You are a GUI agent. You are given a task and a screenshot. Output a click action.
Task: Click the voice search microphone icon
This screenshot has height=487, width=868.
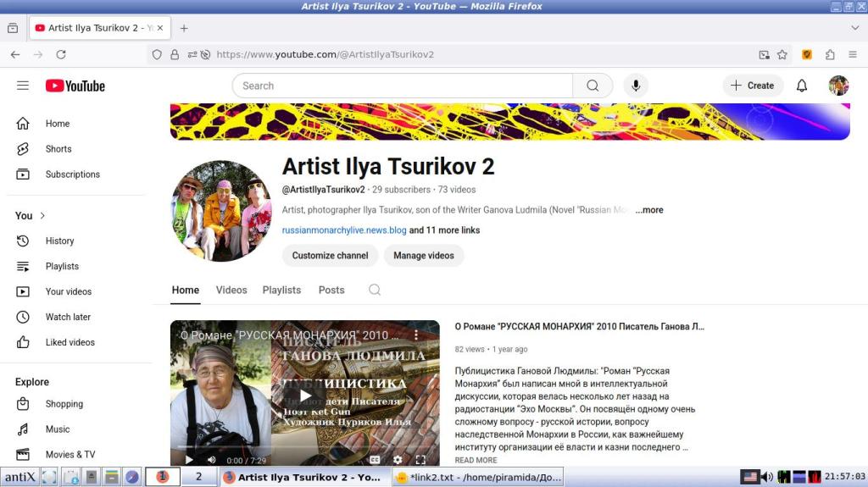pos(635,86)
